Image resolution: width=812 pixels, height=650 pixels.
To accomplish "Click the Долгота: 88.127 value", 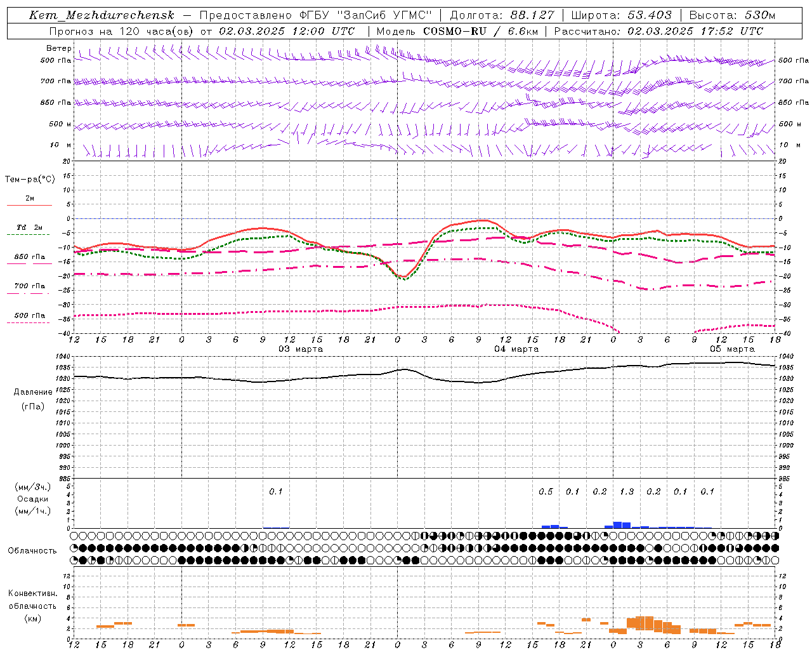I will (502, 15).
